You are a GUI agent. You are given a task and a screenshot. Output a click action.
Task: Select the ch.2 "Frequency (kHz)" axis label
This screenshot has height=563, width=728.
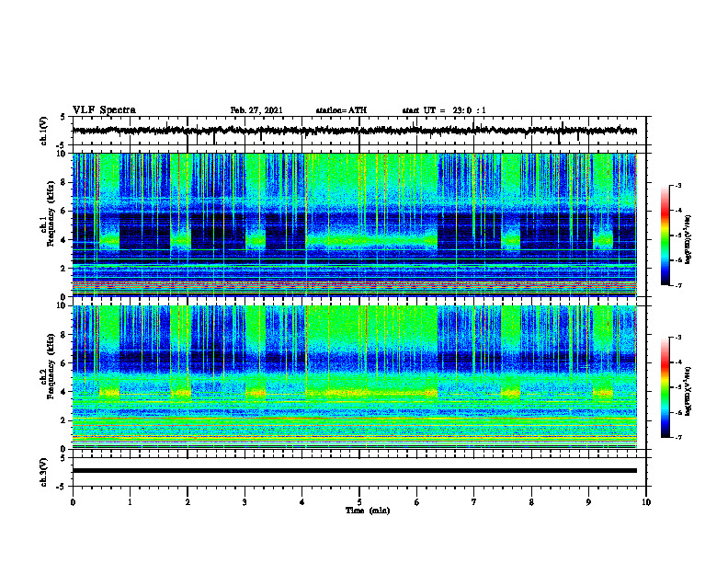point(51,366)
